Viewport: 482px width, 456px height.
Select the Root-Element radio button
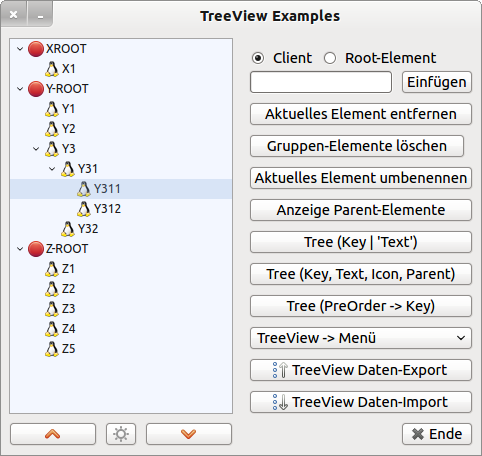tap(330, 58)
